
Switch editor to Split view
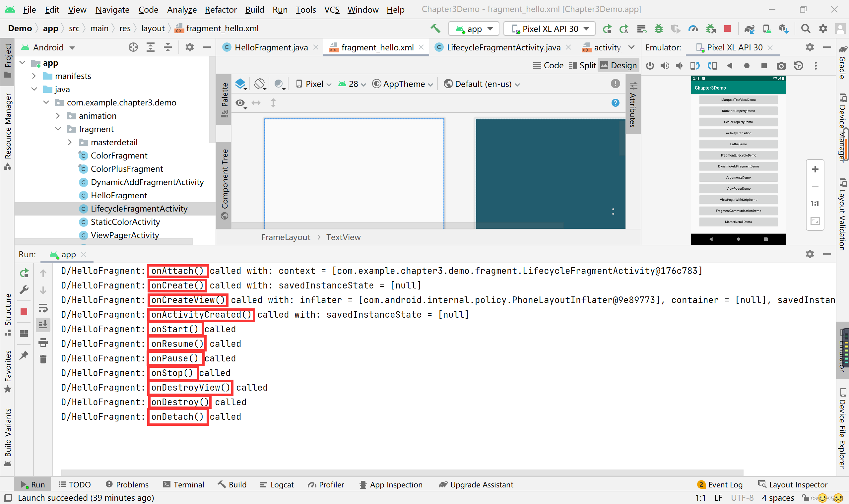[x=582, y=65]
